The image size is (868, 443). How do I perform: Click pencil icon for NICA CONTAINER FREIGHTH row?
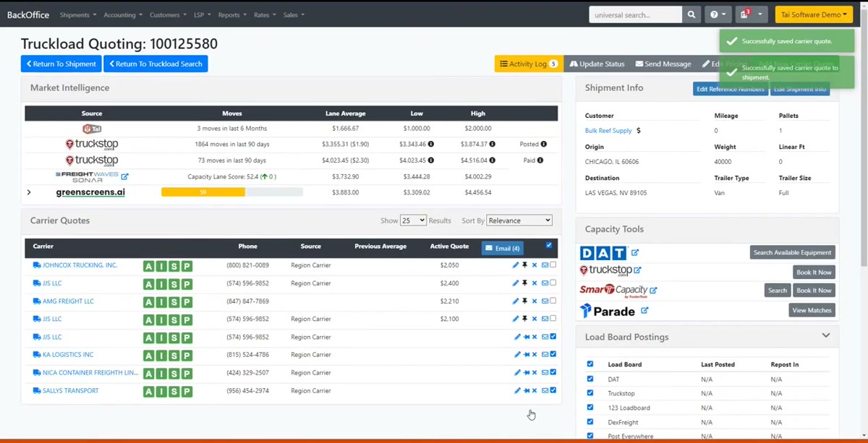click(517, 373)
